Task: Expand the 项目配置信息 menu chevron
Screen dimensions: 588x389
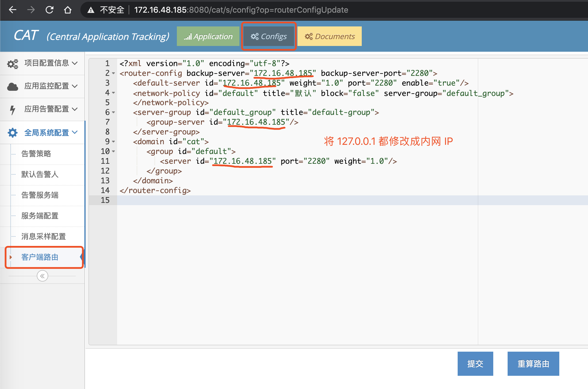Action: click(x=75, y=63)
